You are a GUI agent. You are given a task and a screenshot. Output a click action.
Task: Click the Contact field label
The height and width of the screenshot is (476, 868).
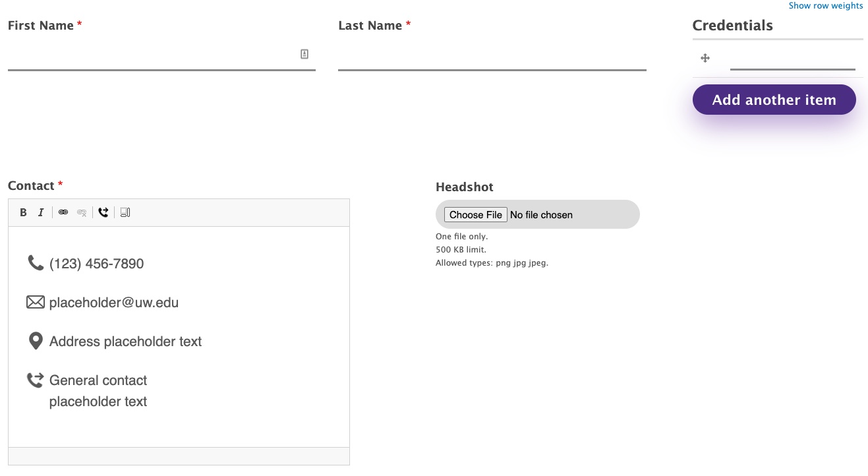pos(31,185)
